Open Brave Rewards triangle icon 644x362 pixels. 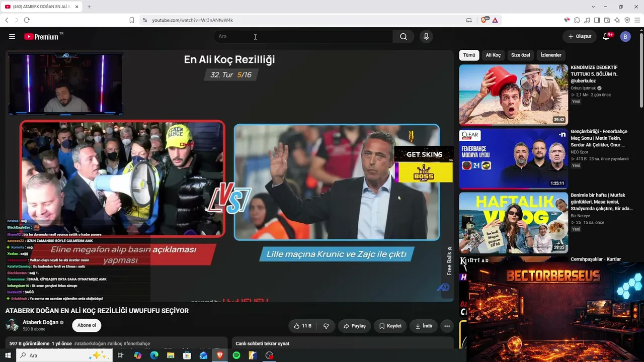495,20
